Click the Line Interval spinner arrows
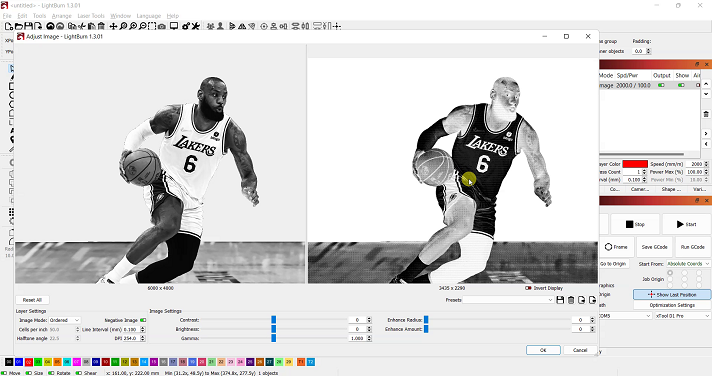Viewport: 712px width, 376px height. 143,329
